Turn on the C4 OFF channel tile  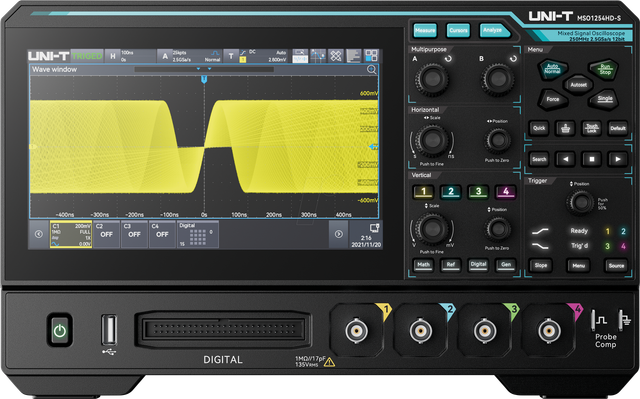162,234
